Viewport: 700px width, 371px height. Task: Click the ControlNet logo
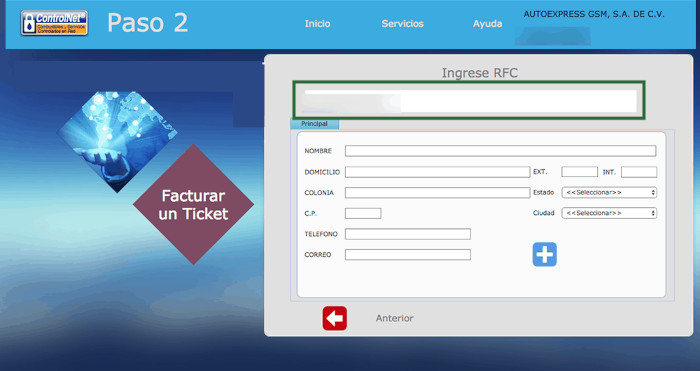click(54, 23)
